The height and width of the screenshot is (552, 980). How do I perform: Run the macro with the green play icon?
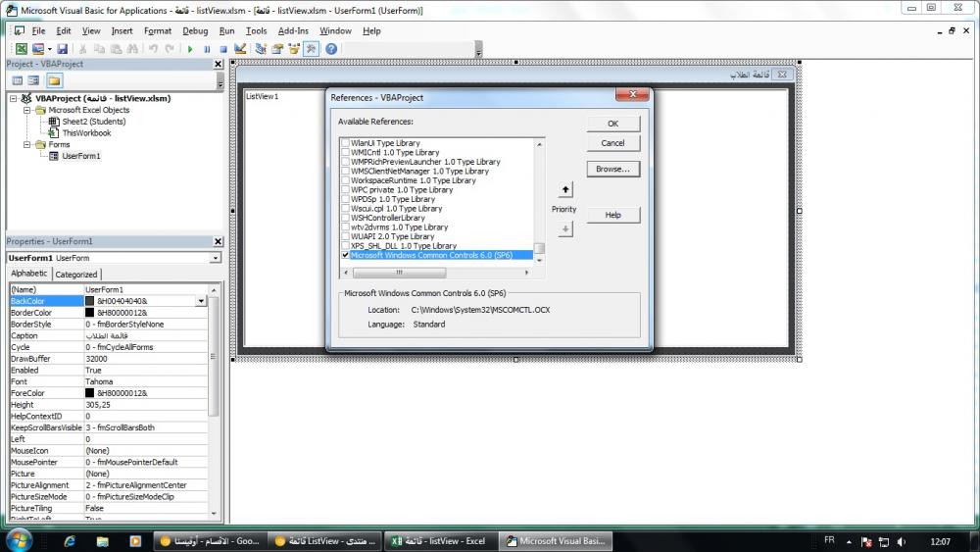pos(190,49)
